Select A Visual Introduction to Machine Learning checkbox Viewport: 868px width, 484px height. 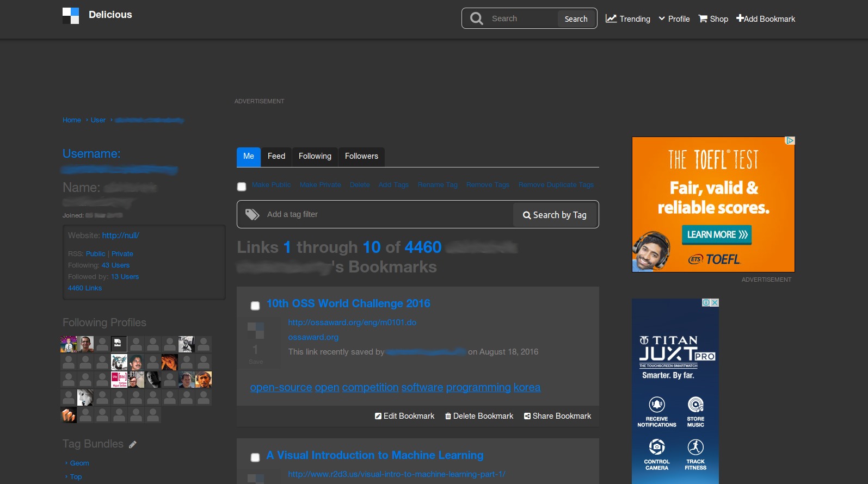click(255, 457)
